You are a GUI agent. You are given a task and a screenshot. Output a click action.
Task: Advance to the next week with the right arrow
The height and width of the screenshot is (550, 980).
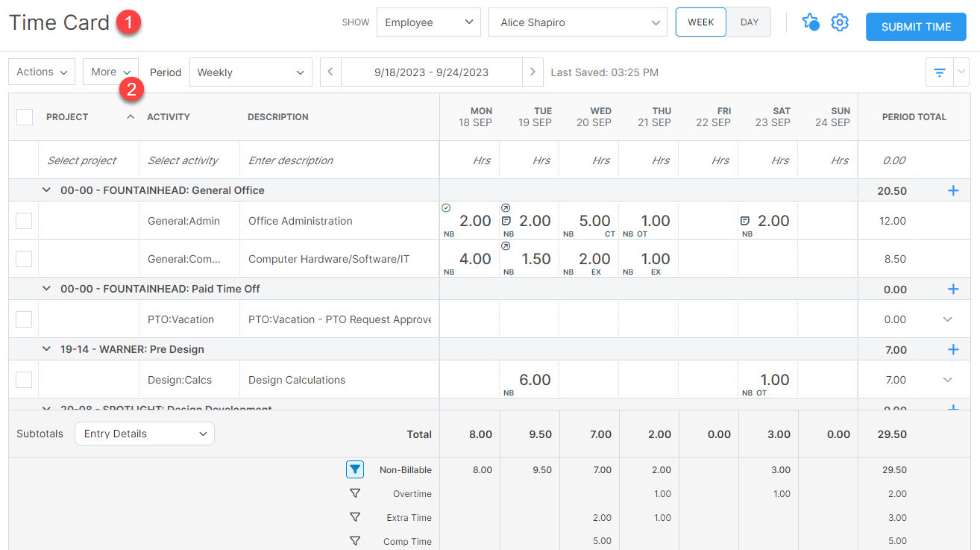click(533, 72)
